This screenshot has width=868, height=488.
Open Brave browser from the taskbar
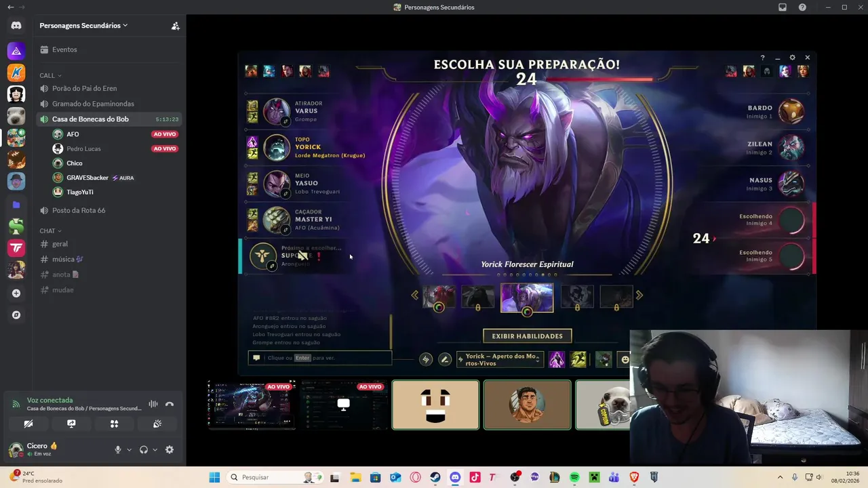point(634,477)
